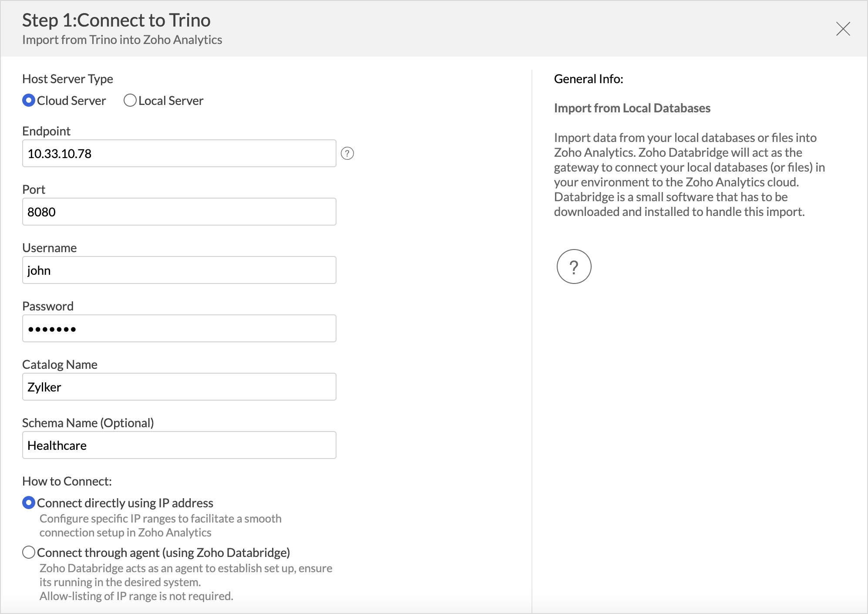Viewport: 868px width, 614px height.
Task: Click the Schema Name field Healthcare
Action: [179, 445]
